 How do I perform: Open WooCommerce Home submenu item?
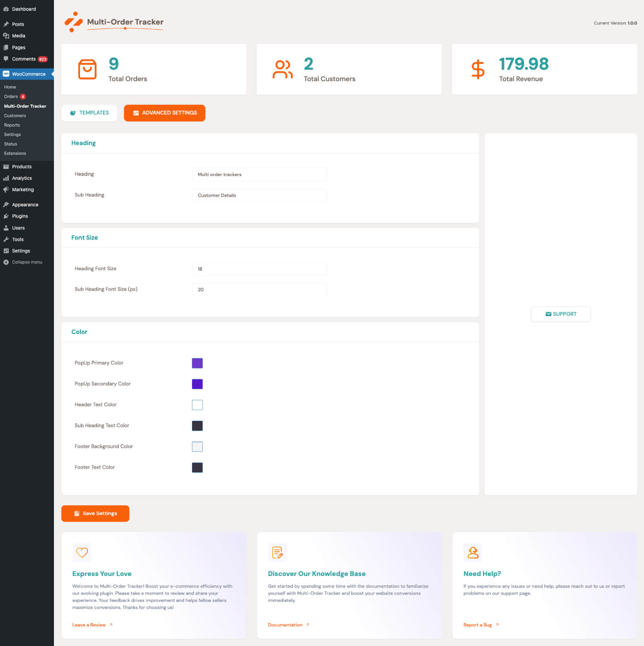tap(10, 87)
